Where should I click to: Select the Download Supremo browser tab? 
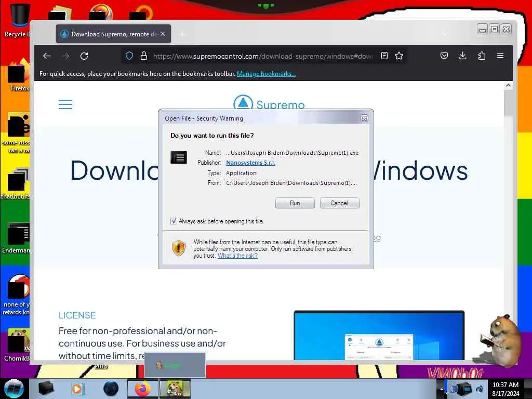[113, 34]
